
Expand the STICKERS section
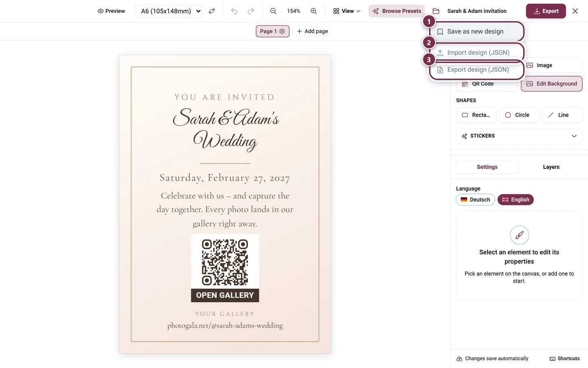tap(519, 136)
